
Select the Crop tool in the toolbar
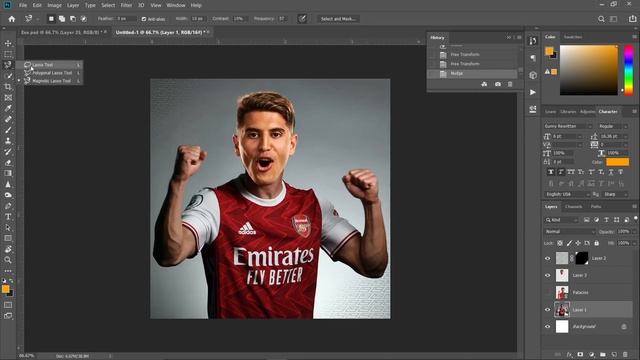(8, 87)
